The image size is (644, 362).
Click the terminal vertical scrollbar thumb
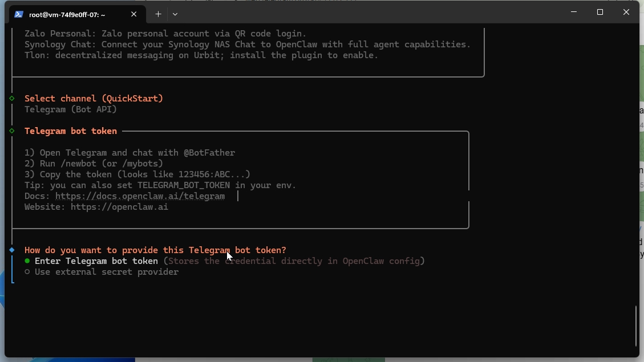636,326
